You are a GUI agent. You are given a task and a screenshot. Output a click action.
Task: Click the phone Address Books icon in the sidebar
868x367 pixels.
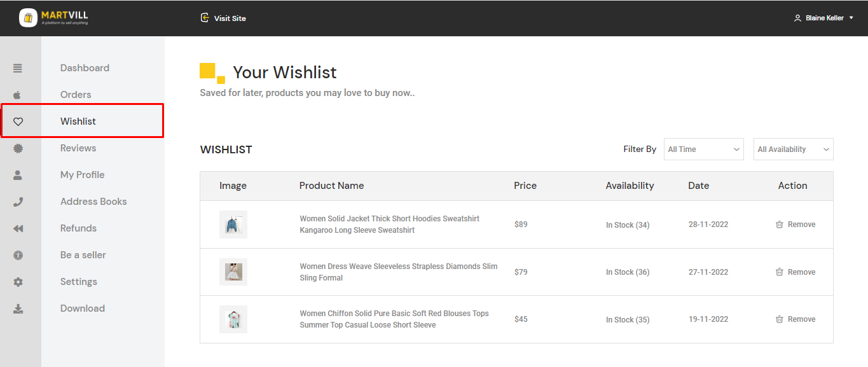point(18,202)
